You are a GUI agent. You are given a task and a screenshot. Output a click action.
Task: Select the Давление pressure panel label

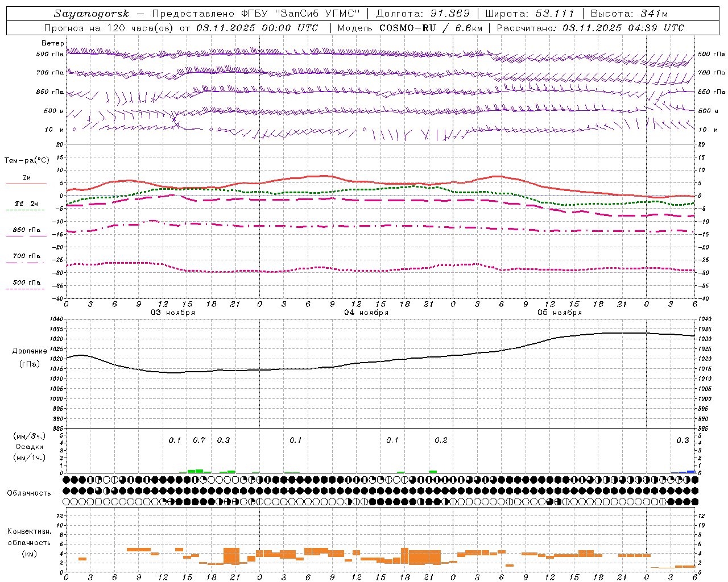pos(30,351)
